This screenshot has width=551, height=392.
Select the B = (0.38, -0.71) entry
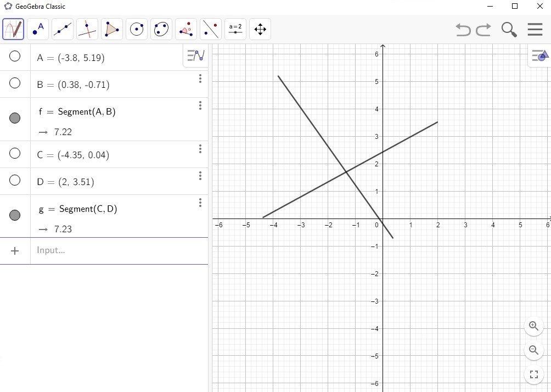point(73,85)
